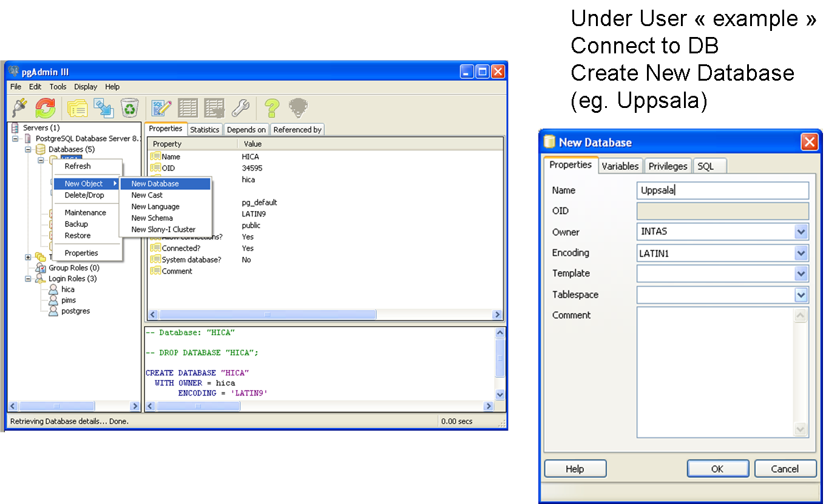The height and width of the screenshot is (504, 826).
Task: Collapse the Login Roles (3) node
Action: tap(28, 279)
